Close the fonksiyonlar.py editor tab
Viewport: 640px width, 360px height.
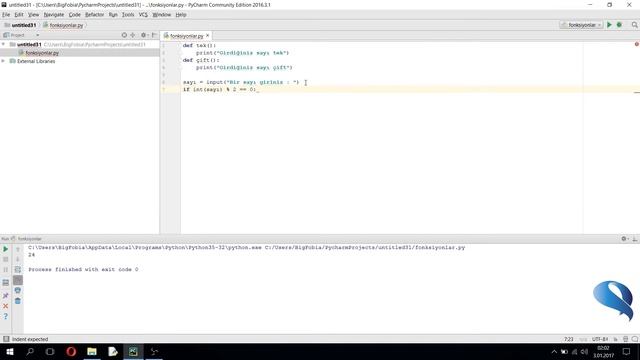(207, 36)
